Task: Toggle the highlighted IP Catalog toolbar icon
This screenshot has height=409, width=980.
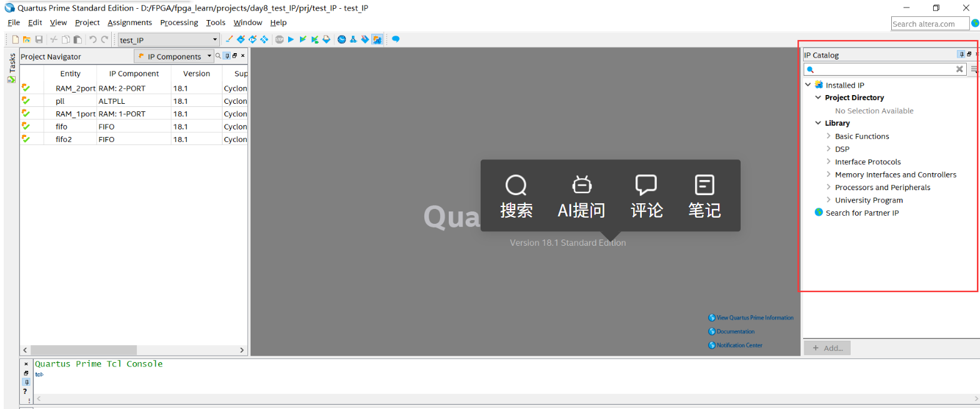Action: pos(377,39)
